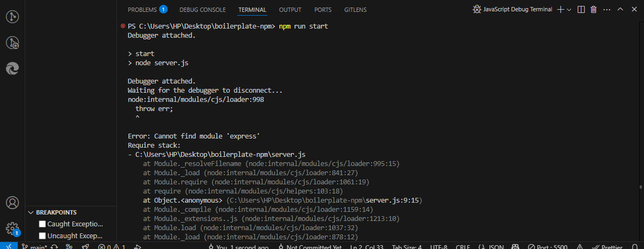Screen dimensions: 644x249
Task: Click the main* branch in status bar
Action: click(x=35, y=247)
